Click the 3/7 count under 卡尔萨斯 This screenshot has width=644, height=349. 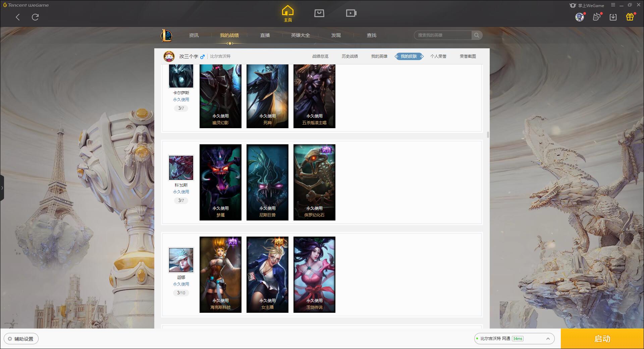click(x=181, y=108)
